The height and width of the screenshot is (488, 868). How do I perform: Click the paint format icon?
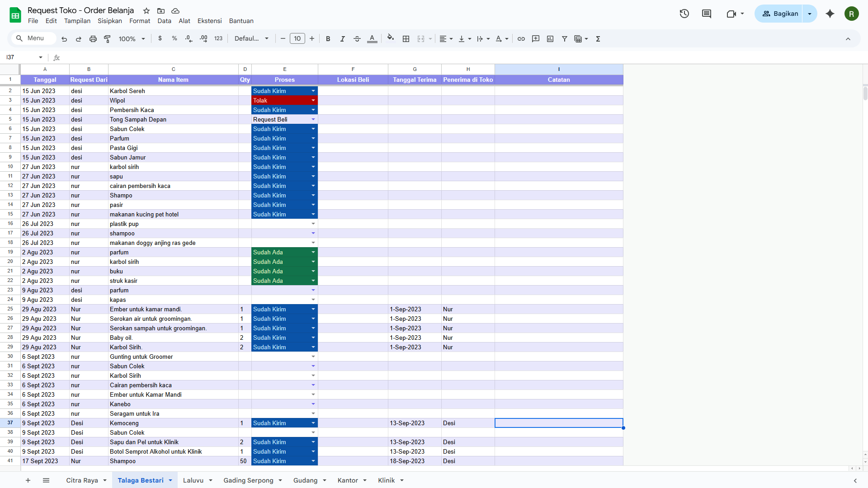107,39
